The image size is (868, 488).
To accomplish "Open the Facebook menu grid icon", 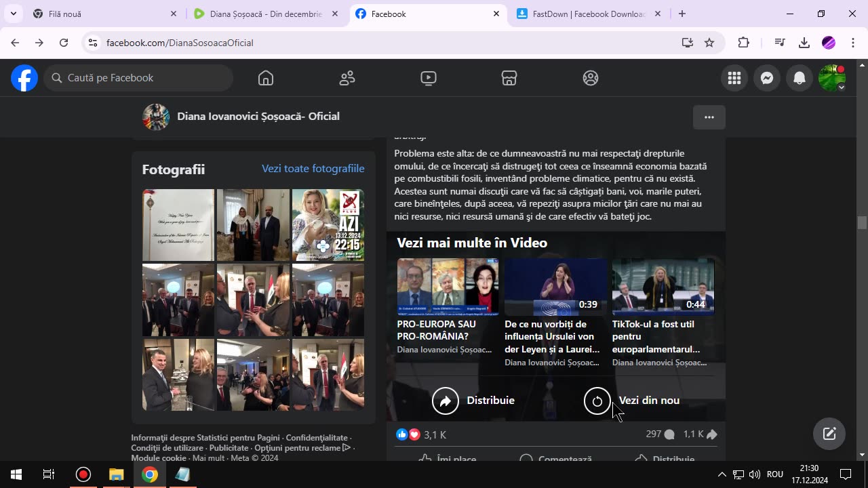I will click(x=734, y=78).
